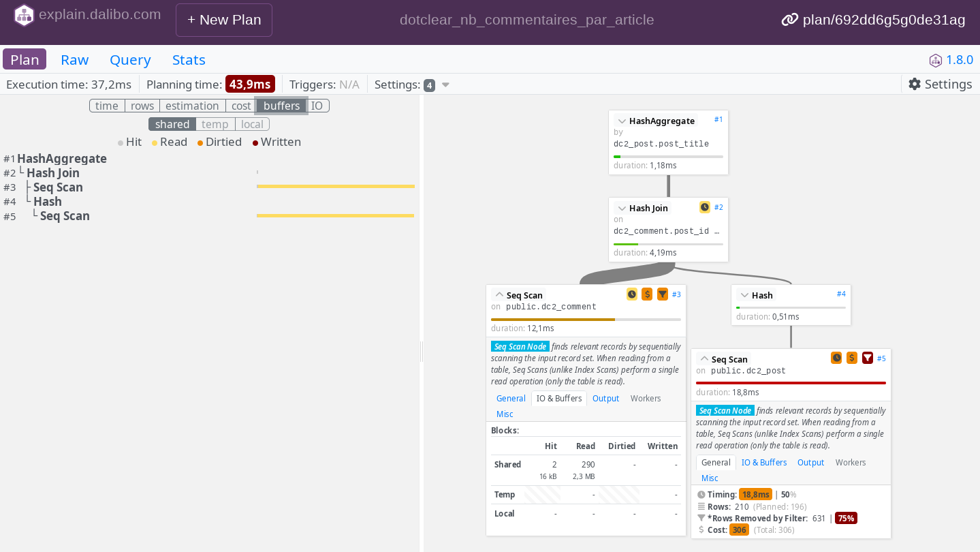The width and height of the screenshot is (980, 552).
Task: Click the #5 node number link
Action: click(x=881, y=358)
